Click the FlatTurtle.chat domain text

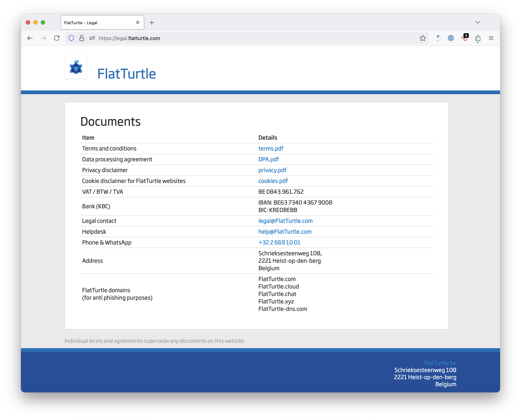(x=277, y=294)
